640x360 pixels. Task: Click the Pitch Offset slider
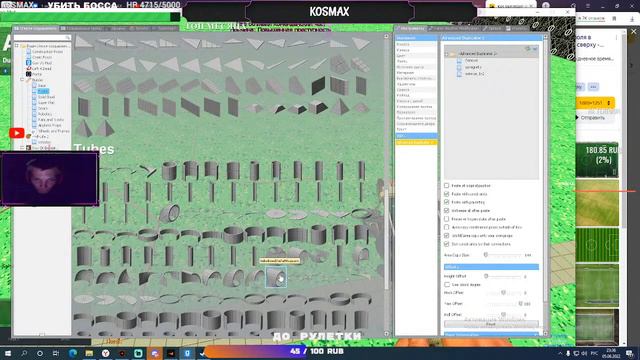pos(503,293)
